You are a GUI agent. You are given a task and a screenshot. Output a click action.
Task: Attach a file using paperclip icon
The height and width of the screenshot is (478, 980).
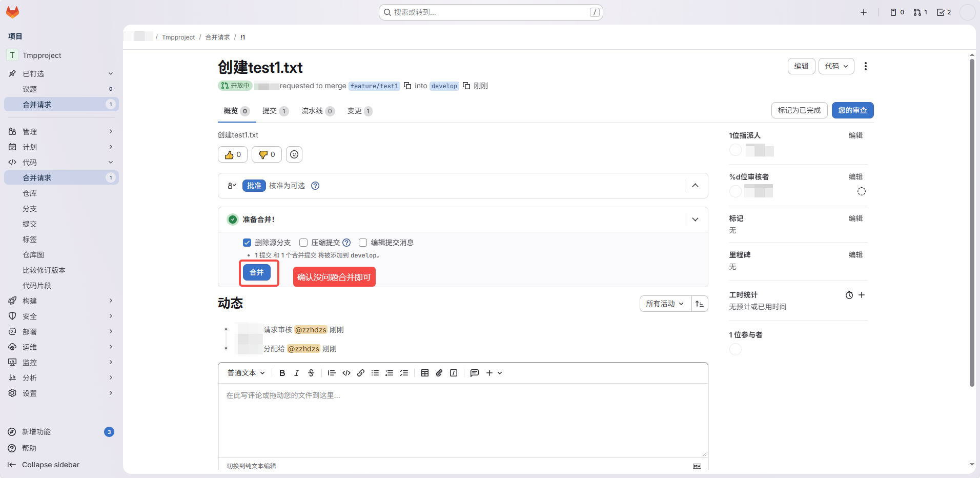coord(439,373)
